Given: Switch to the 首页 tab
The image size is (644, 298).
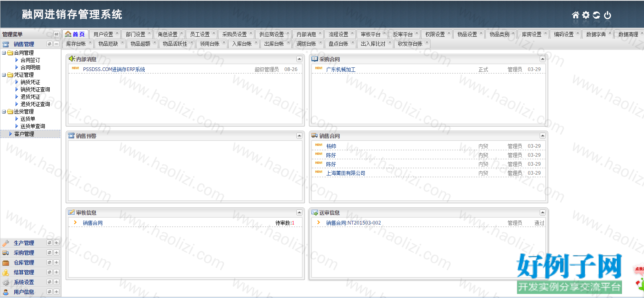Looking at the screenshot, I should [75, 34].
